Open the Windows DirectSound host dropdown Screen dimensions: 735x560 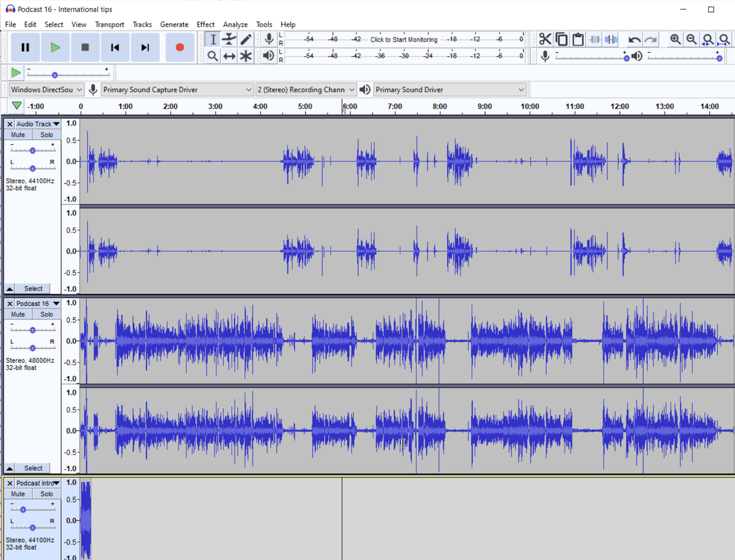(47, 90)
